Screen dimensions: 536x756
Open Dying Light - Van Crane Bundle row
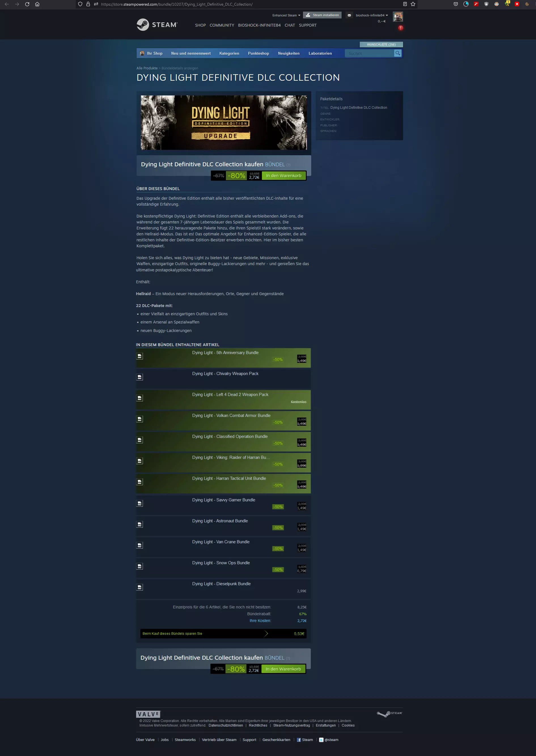(x=223, y=547)
